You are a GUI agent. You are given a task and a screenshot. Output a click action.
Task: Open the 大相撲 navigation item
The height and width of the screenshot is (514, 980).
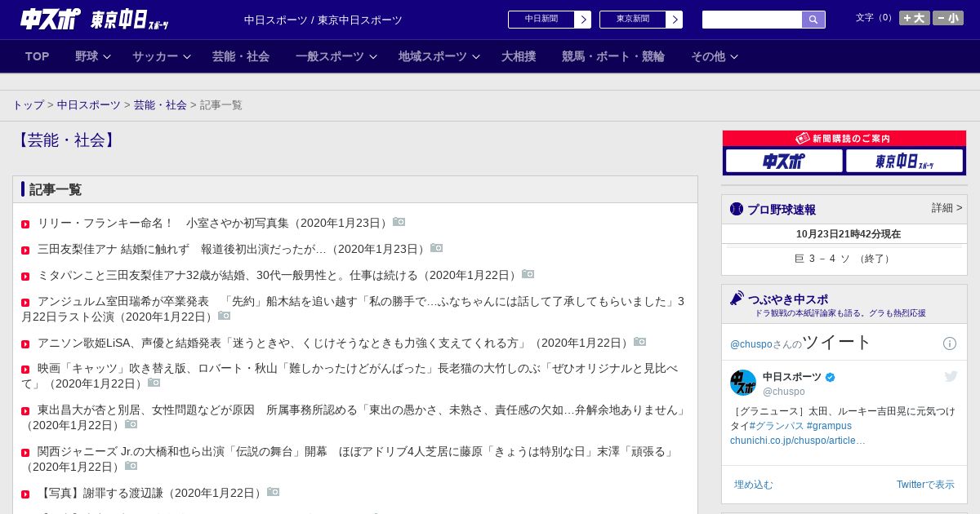pyautogui.click(x=519, y=56)
